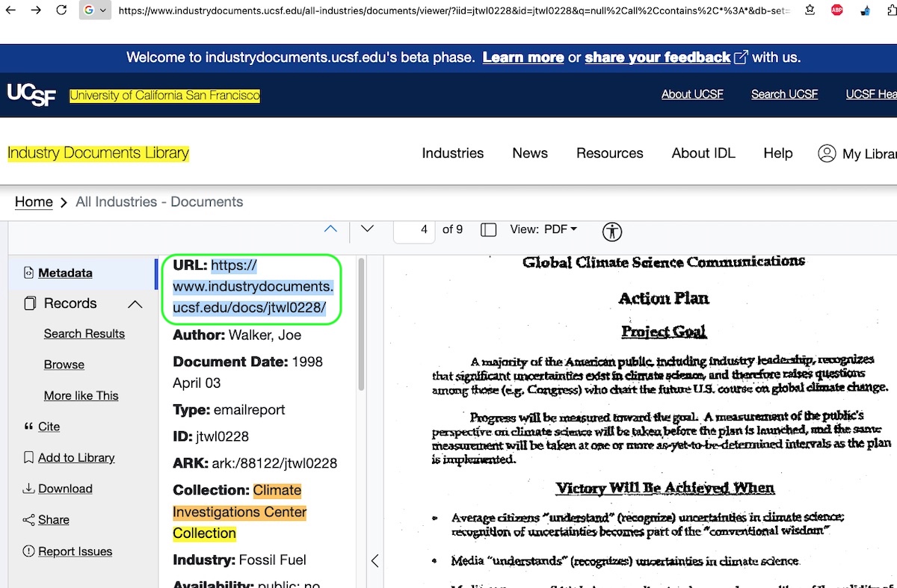Viewport: 897px width, 588px height.
Task: Open My Library account icon
Action: tap(827, 153)
